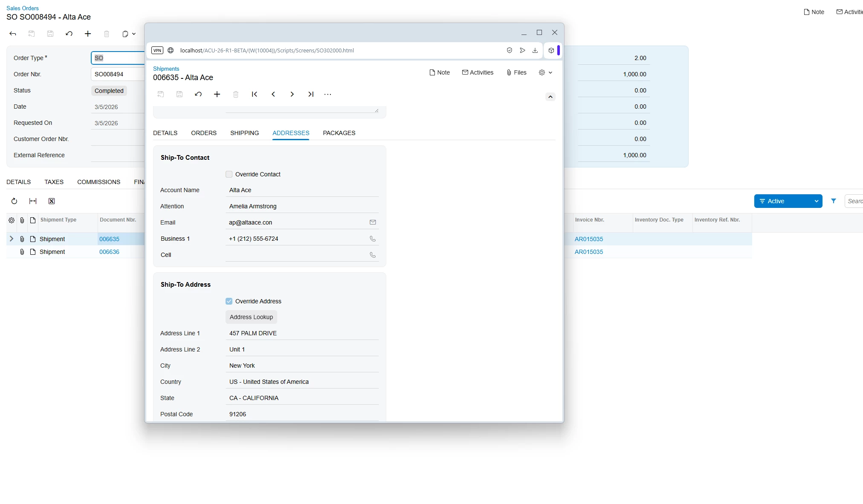Navigate to the next shipment record
The height and width of the screenshot is (504, 863).
coord(292,94)
